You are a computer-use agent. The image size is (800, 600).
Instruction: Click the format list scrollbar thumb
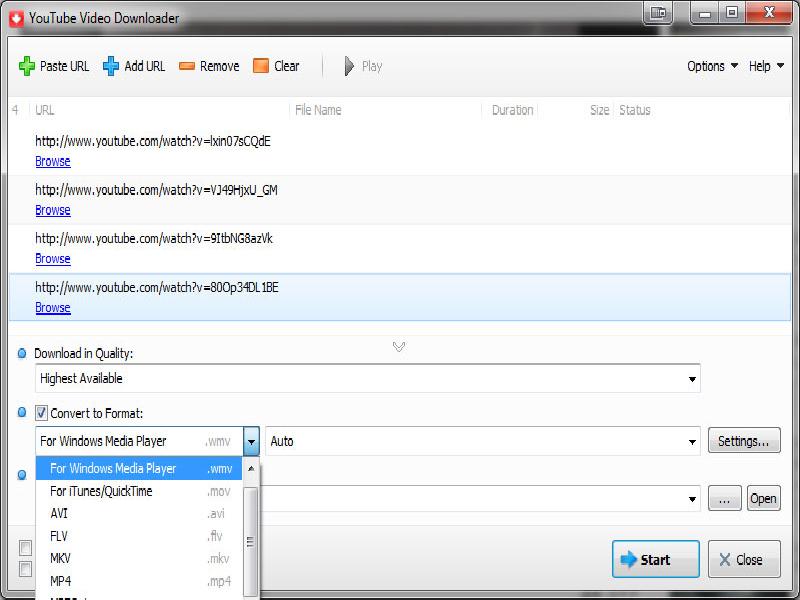tap(251, 541)
